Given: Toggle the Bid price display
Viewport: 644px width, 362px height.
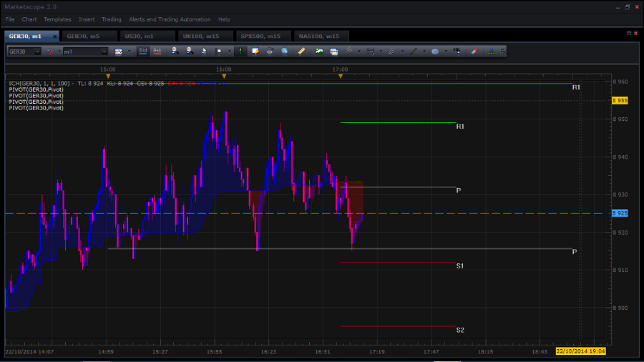Looking at the screenshot, I should [x=143, y=52].
